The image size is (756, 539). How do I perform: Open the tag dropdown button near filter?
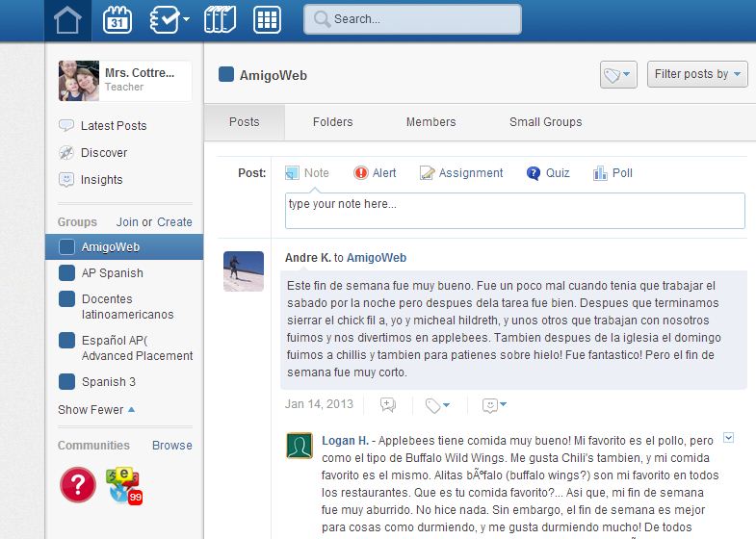[x=617, y=75]
